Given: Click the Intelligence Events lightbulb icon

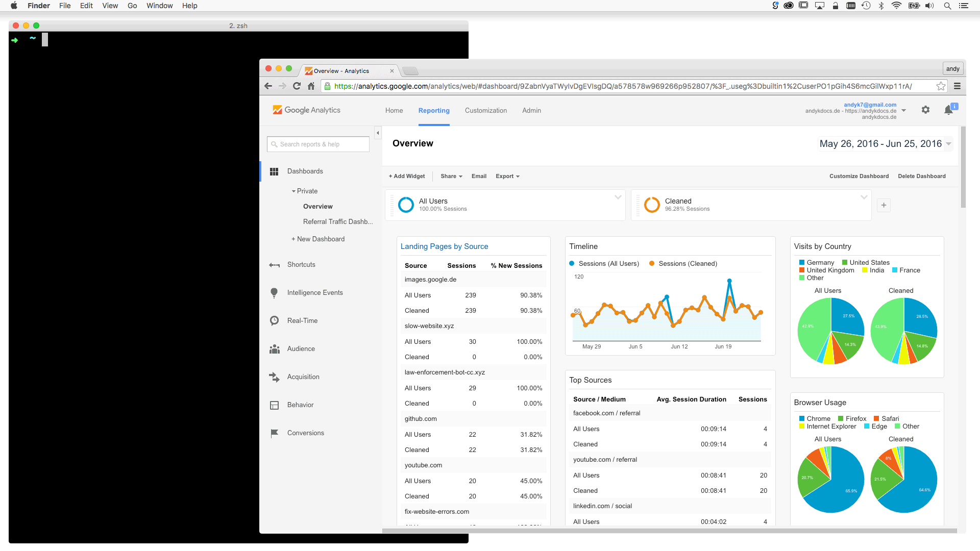Looking at the screenshot, I should click(274, 293).
